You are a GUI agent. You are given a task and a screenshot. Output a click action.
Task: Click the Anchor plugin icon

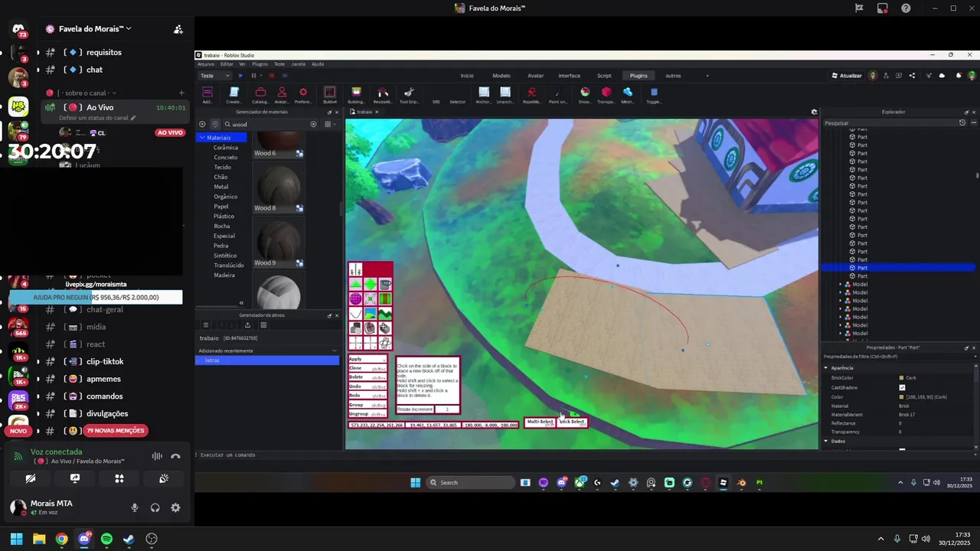click(x=484, y=95)
